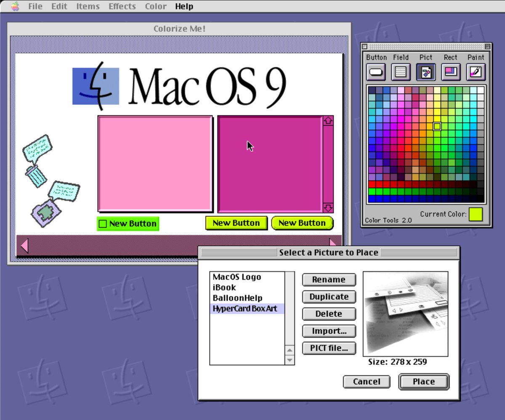
Task: Toggle the green New Button checkbox
Action: 102,224
